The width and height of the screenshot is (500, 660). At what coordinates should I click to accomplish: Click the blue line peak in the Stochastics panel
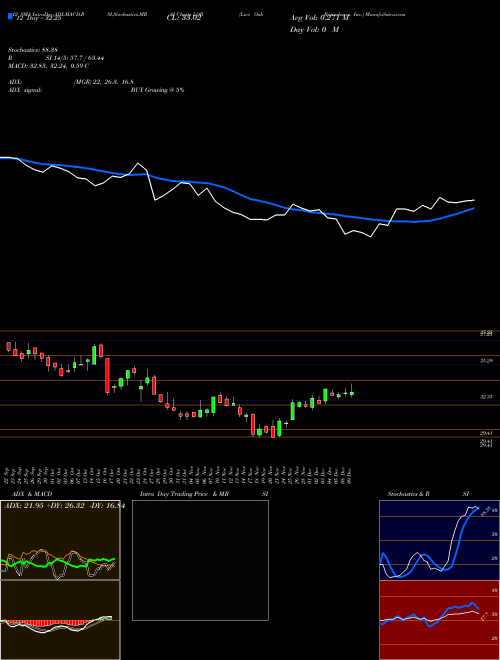tap(478, 508)
